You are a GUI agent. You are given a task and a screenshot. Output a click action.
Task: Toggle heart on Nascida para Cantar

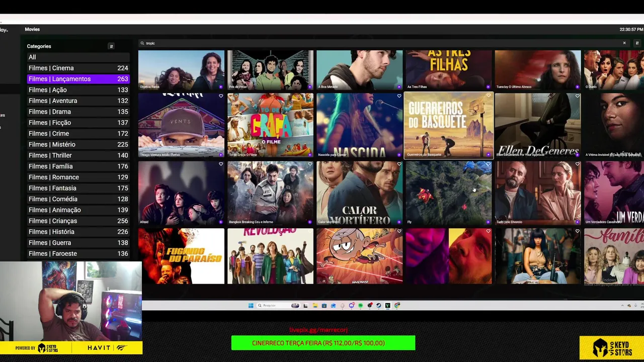[399, 96]
